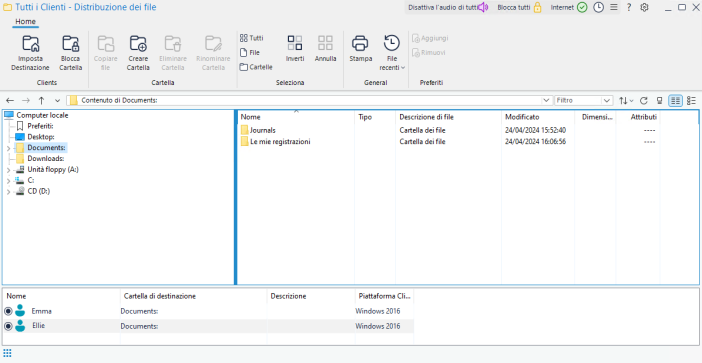Open the Filtro dropdown arrow

[607, 101]
